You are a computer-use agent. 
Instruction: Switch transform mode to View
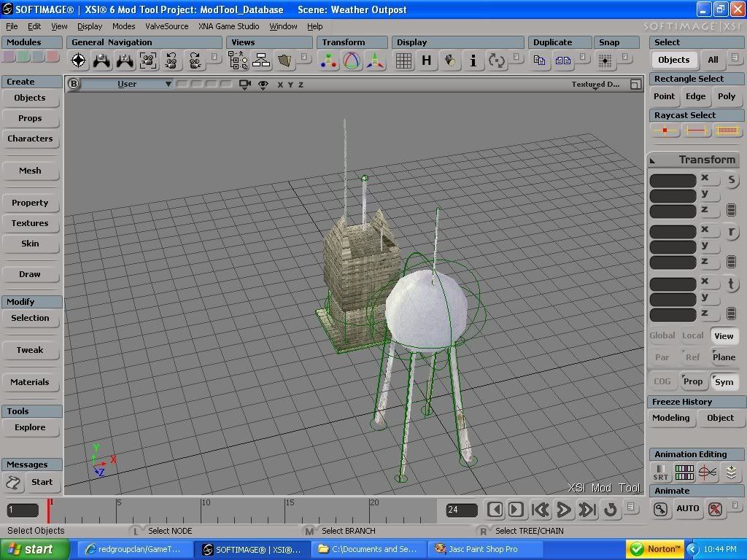[x=724, y=336]
